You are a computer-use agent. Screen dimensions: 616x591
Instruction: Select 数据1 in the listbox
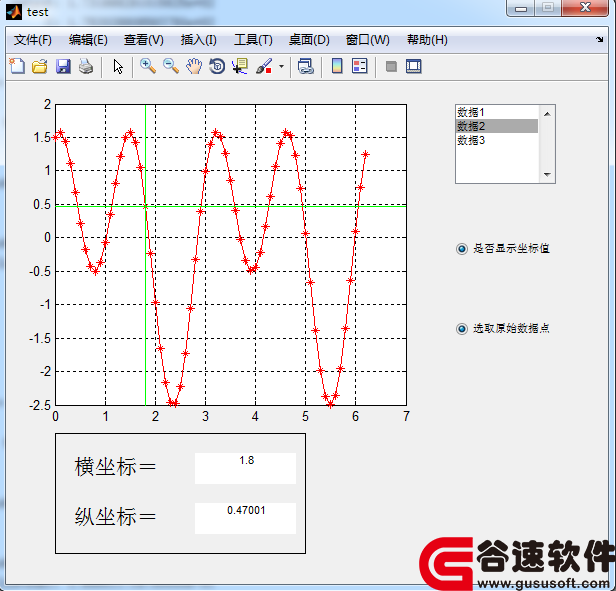(497, 112)
